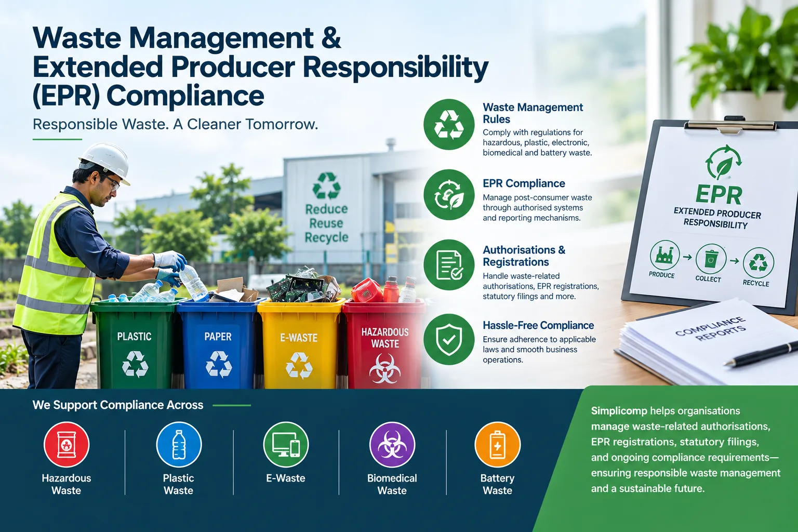Image resolution: width=798 pixels, height=532 pixels.
Task: Select the green E-Waste devices icon
Action: 286,445
